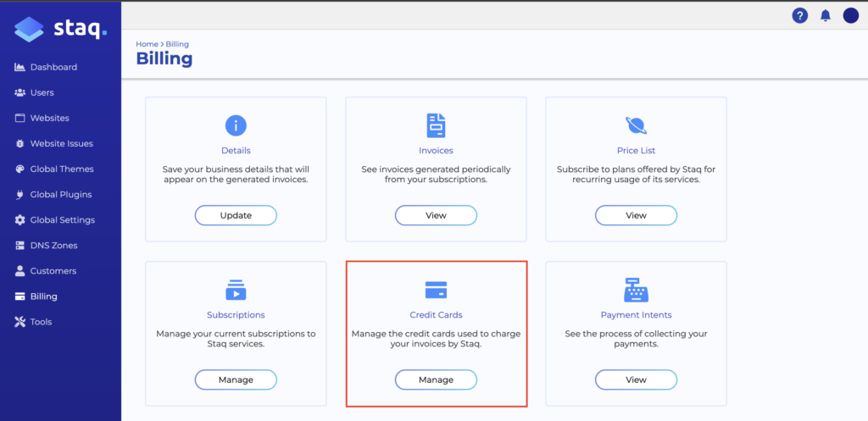Open DNS Zones in sidebar
The height and width of the screenshot is (421, 868).
(53, 246)
